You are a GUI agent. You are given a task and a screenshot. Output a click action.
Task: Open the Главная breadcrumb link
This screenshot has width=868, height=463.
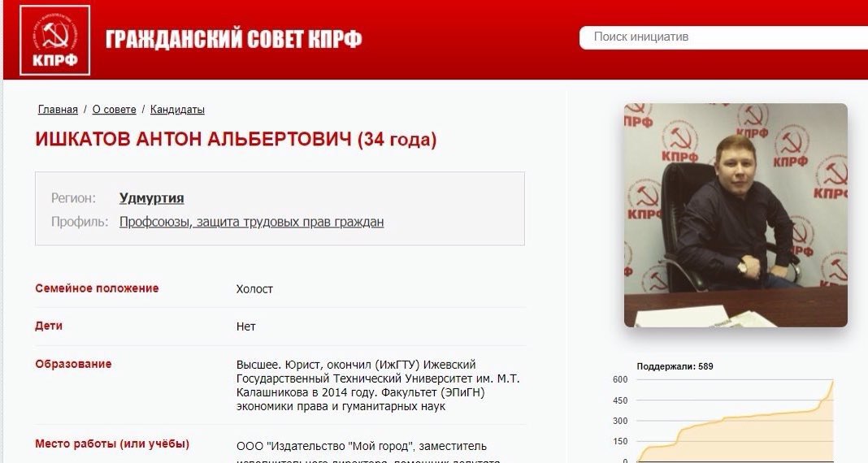[x=58, y=110]
